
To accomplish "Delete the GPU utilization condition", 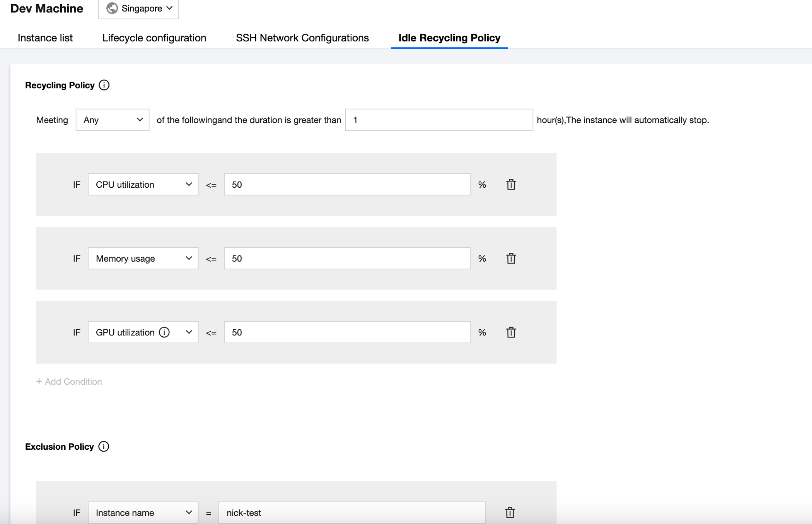I will click(511, 332).
